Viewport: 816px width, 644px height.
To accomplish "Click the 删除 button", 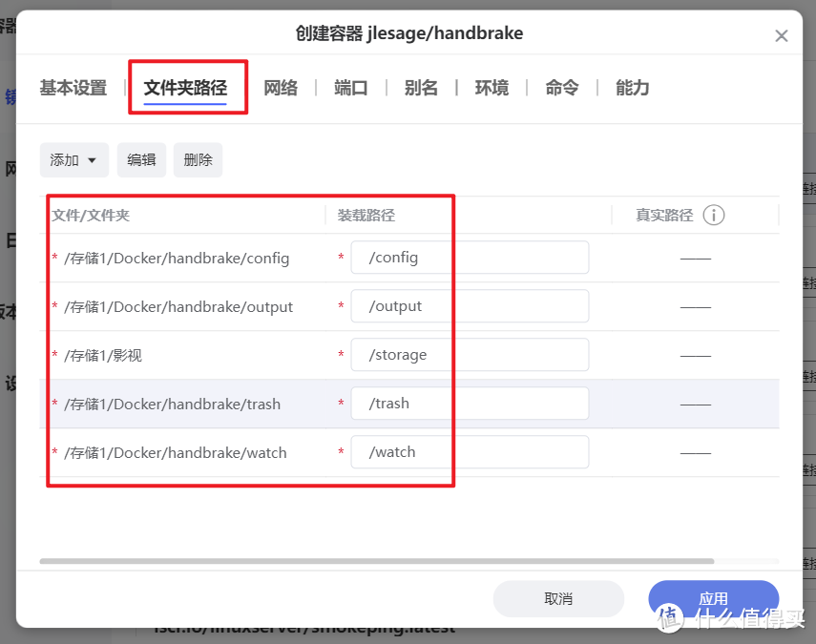I will point(198,159).
